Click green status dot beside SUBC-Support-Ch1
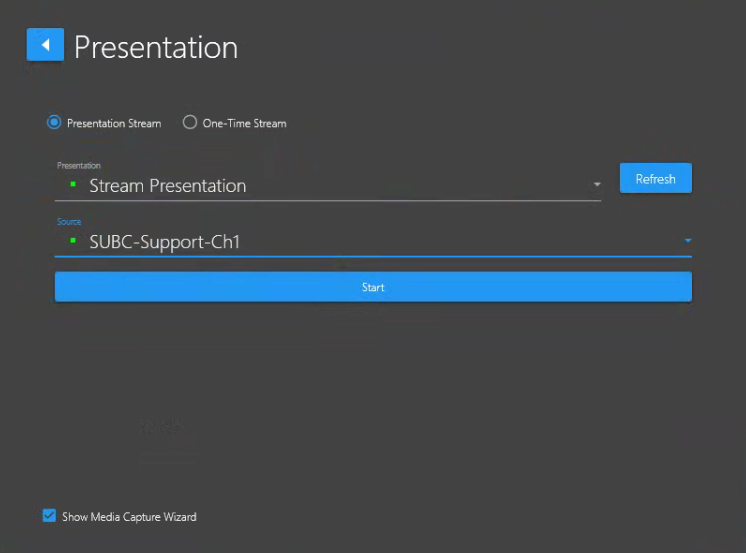The width and height of the screenshot is (746, 553). click(x=73, y=241)
